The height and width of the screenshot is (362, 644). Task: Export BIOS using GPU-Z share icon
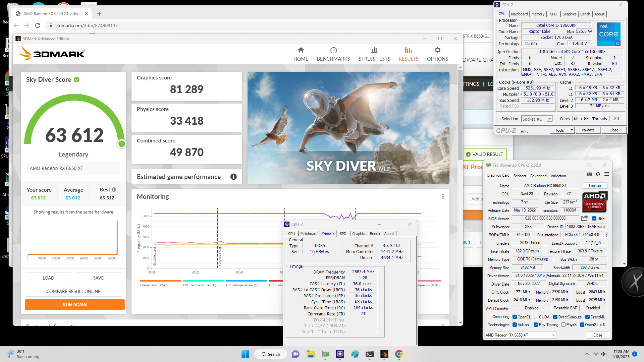click(584, 218)
